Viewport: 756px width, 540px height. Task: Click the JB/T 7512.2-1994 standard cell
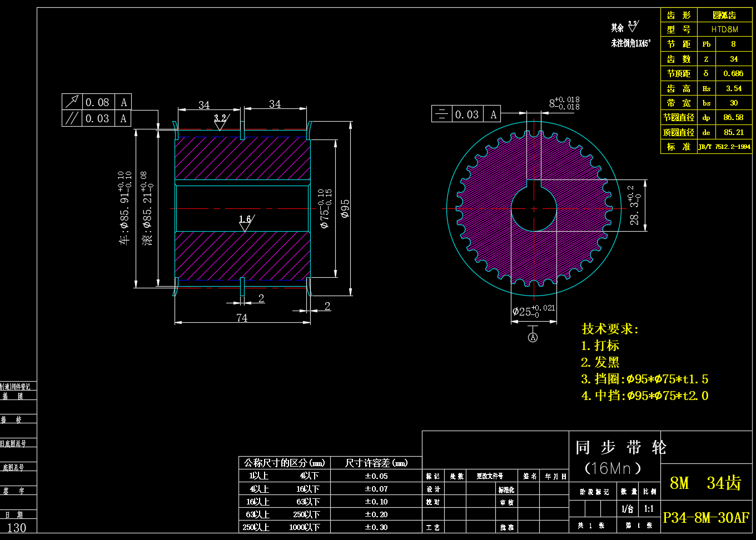pos(724,147)
